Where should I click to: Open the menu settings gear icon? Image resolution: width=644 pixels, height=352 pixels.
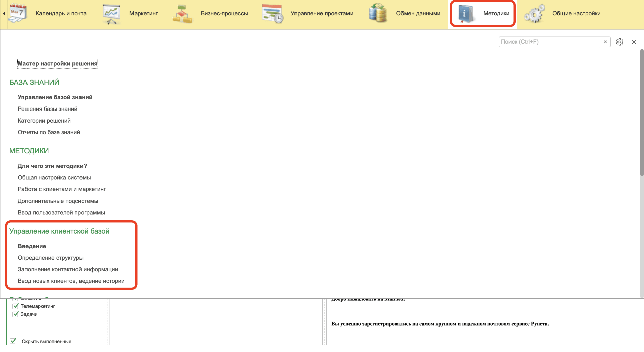[620, 42]
